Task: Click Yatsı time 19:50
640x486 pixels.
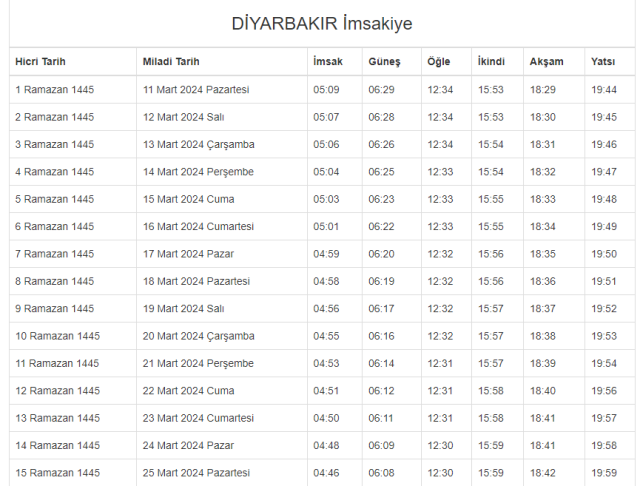Action: pyautogui.click(x=604, y=254)
